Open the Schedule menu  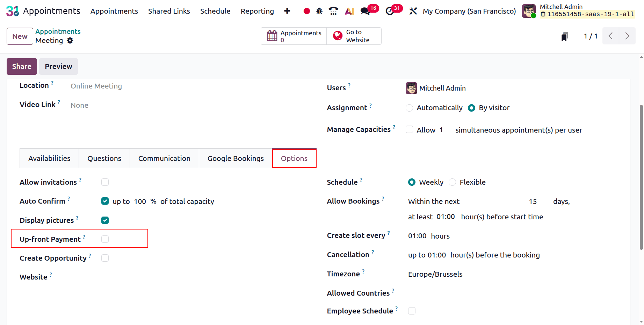coord(215,11)
